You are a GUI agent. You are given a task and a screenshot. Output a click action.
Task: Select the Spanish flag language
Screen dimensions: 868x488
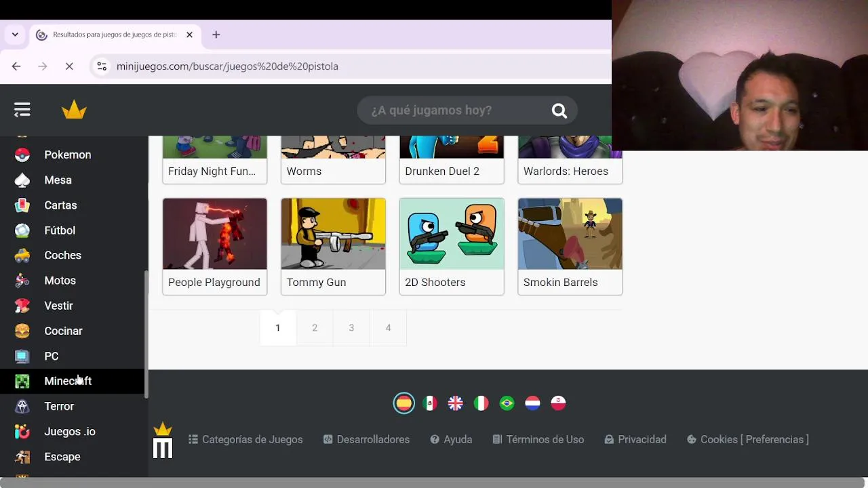click(x=403, y=403)
